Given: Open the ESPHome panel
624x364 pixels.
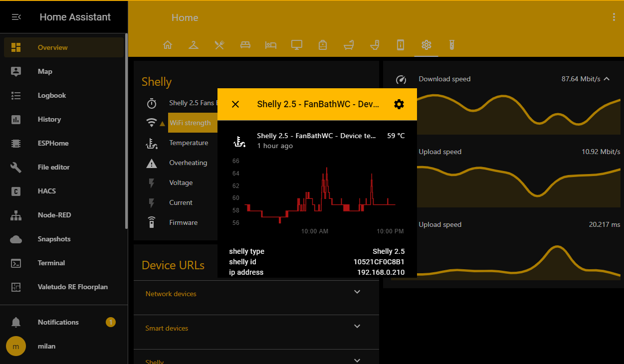Looking at the screenshot, I should coord(64,143).
